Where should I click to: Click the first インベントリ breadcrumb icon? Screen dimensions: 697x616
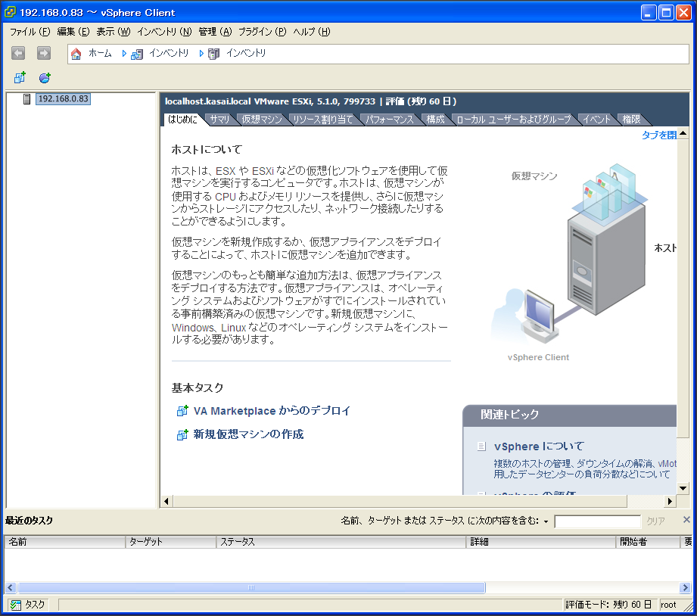[137, 54]
